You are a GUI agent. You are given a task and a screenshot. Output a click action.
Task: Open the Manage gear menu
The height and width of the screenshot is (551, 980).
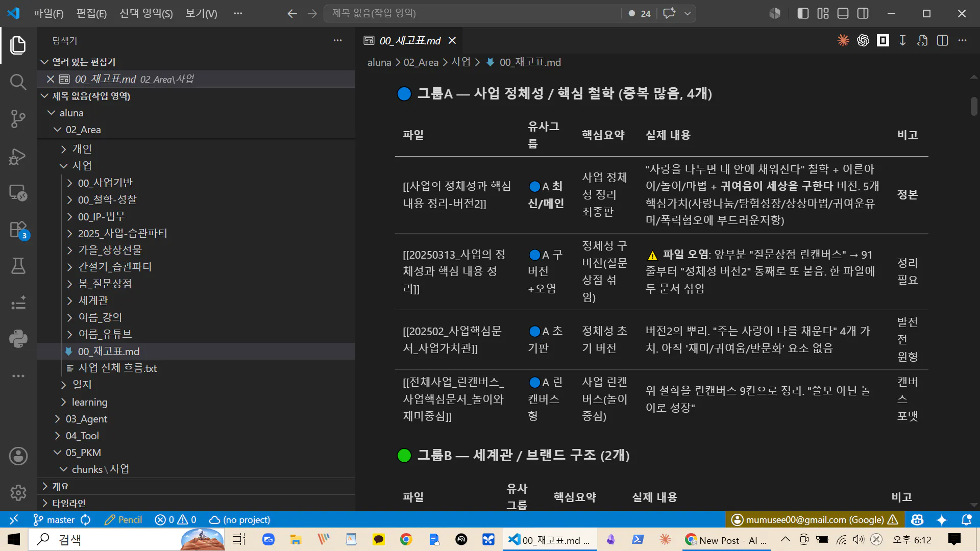click(x=18, y=492)
